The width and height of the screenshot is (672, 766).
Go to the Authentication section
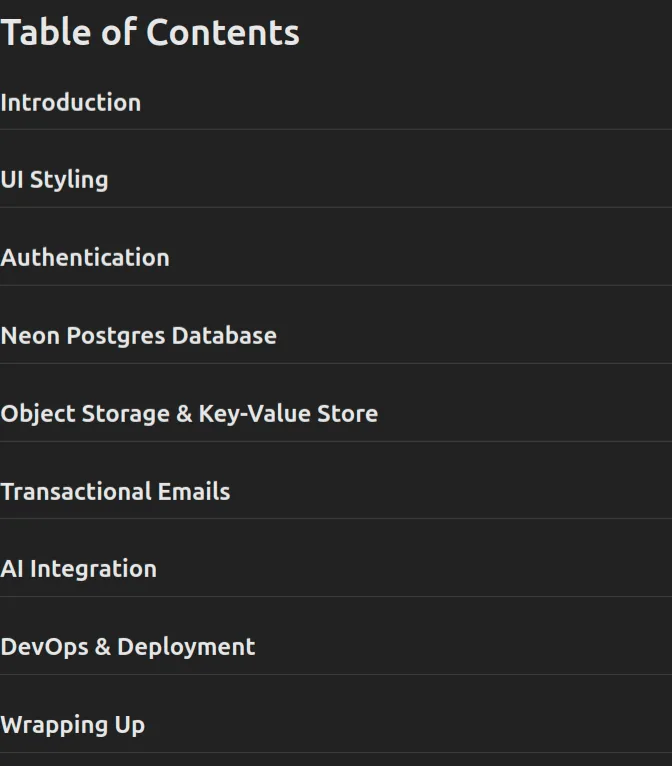pos(85,257)
